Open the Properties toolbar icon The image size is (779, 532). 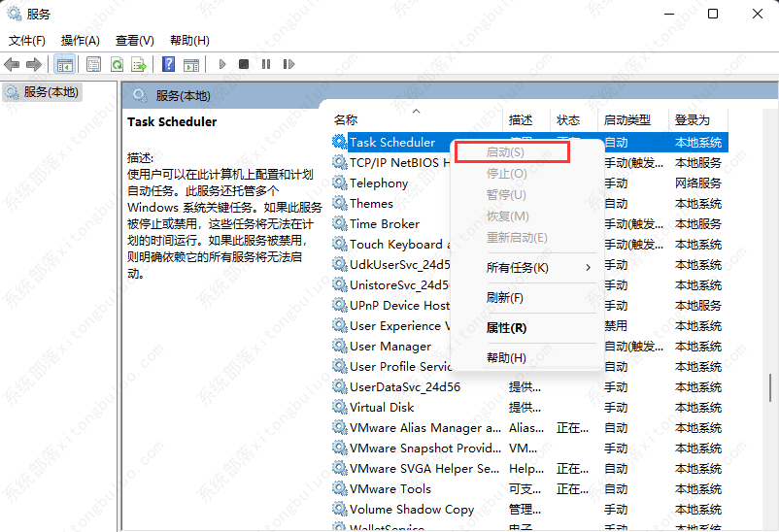point(94,64)
